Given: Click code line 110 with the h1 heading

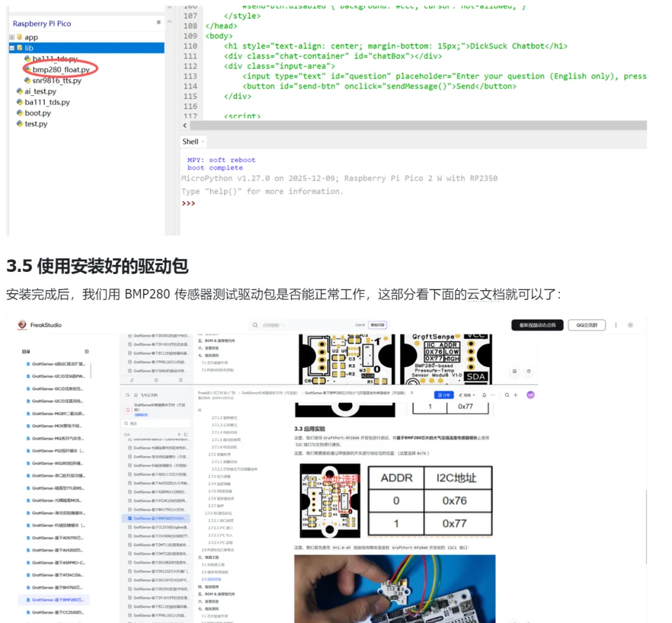Looking at the screenshot, I should [396, 46].
